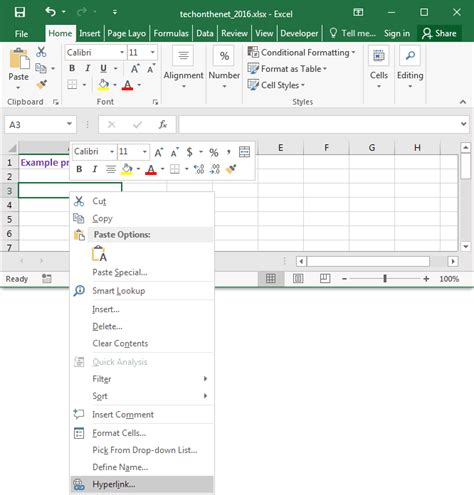Collapse the ribbon with the caret
Viewport: 474px width, 495px height.
(463, 102)
